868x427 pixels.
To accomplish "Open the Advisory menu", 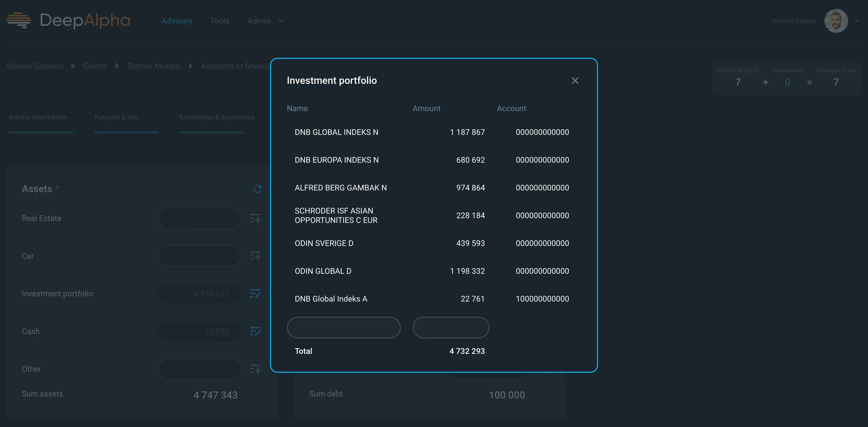I will tap(177, 21).
